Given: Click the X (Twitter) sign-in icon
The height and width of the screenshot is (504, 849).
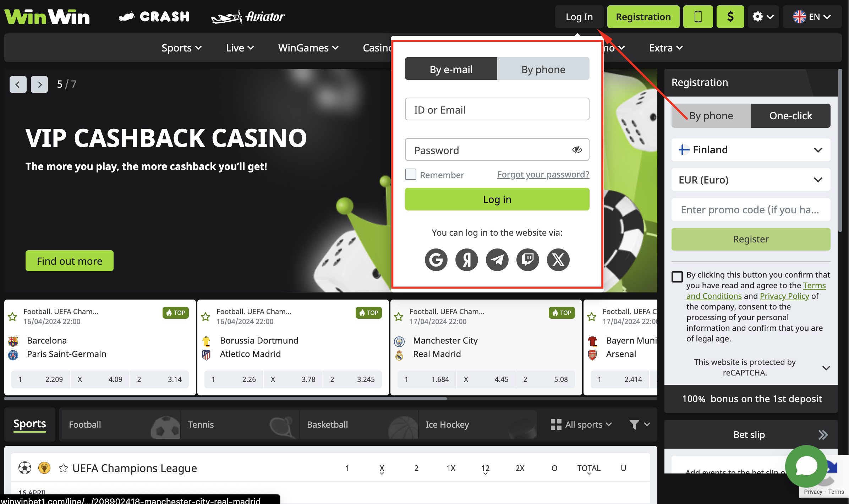Looking at the screenshot, I should click(557, 260).
